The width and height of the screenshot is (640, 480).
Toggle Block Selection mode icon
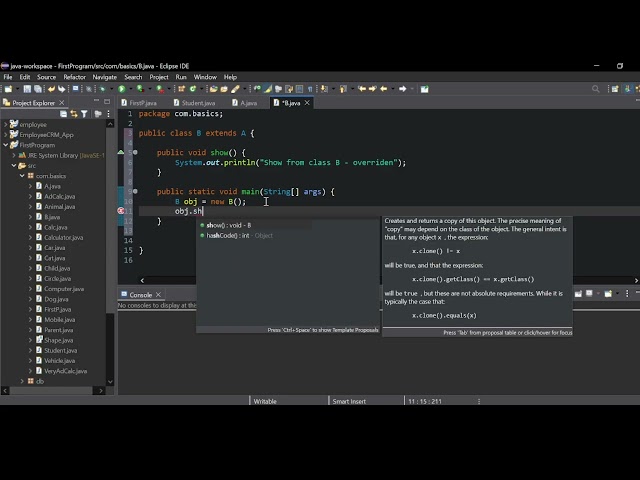pos(300,89)
